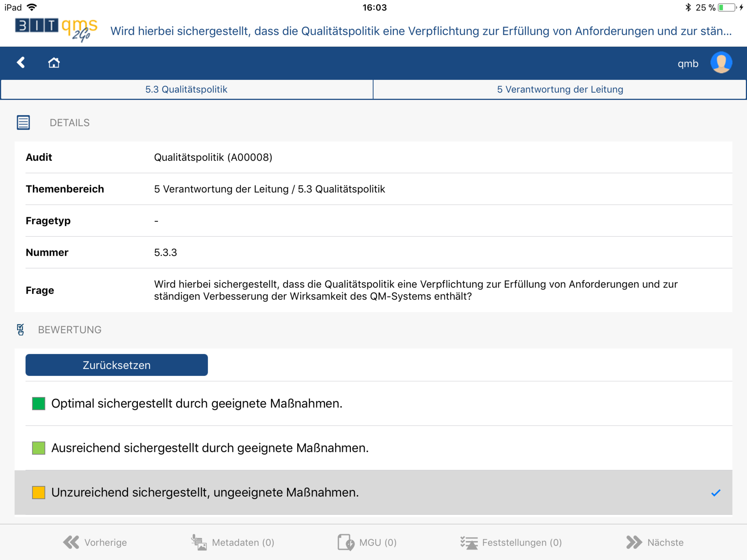Click the qmb username label
The height and width of the screenshot is (560, 747).
coord(688,63)
